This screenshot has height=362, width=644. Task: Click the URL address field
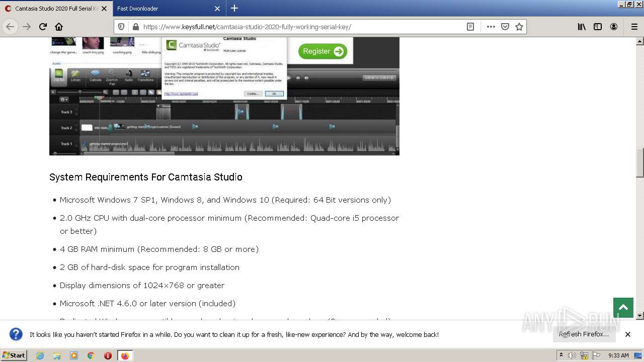302,27
